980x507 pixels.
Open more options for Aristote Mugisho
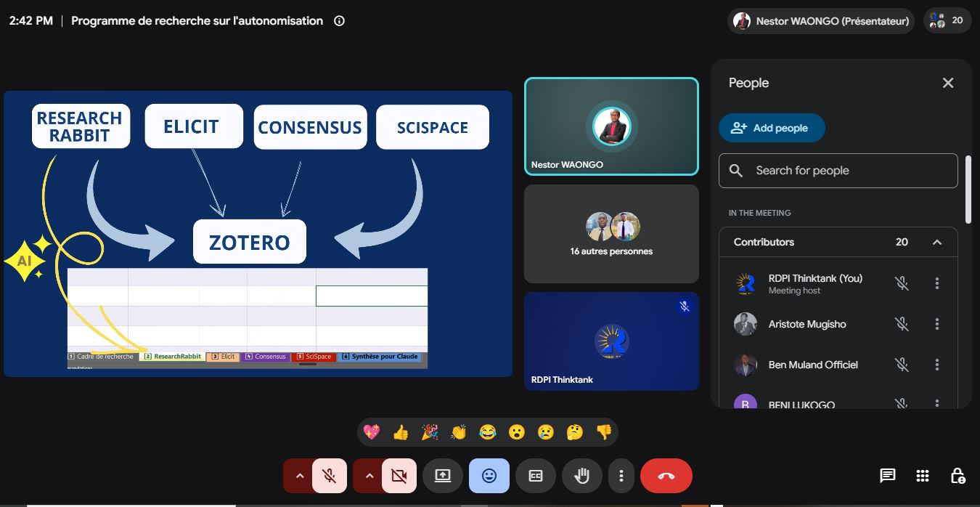point(937,324)
